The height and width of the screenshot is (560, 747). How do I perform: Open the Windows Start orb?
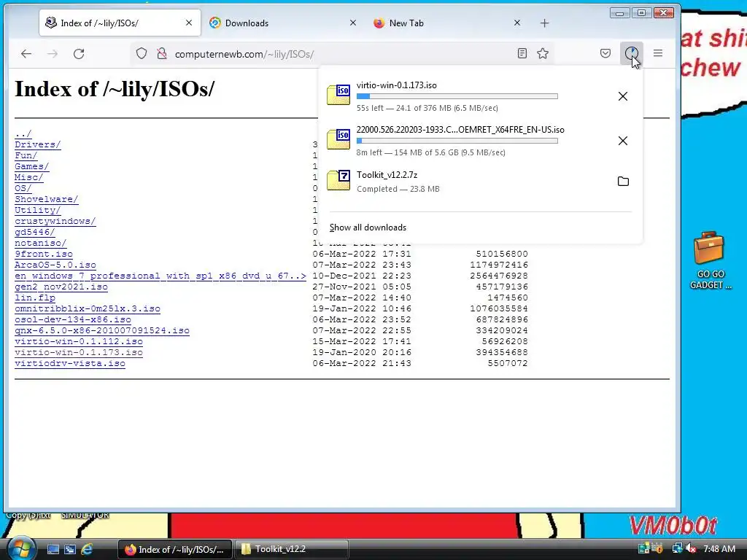(21, 549)
